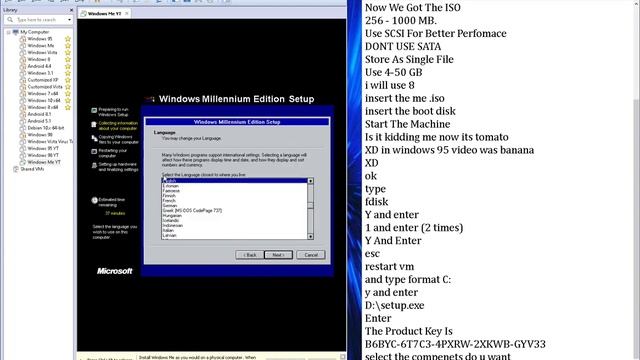The image size is (640, 360).
Task: Close the Windows Me YT tab
Action: click(x=127, y=13)
